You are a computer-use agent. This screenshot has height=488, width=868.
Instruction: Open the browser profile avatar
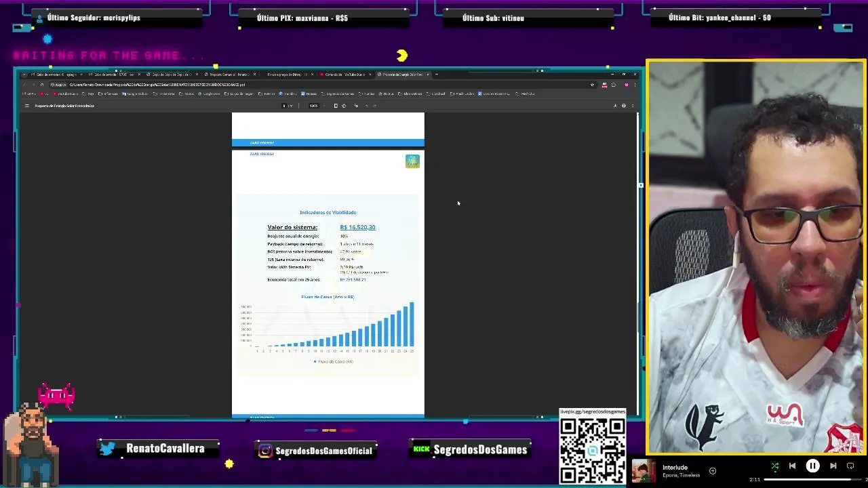click(x=627, y=85)
